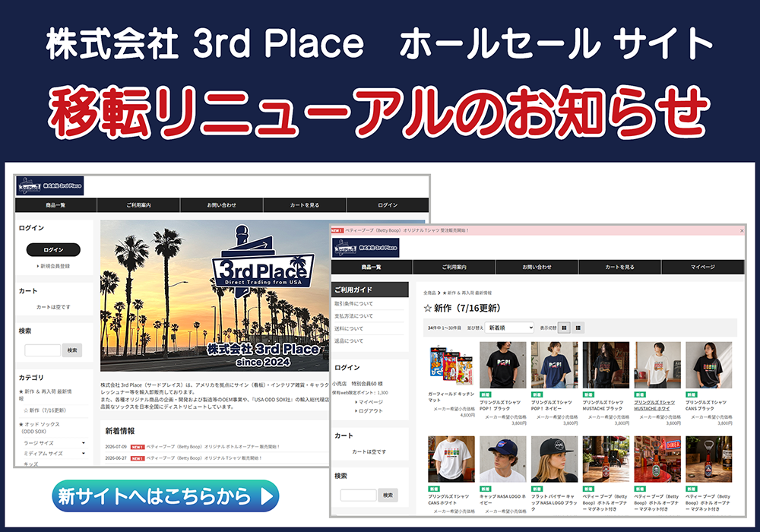Focus the search field in left site
This screenshot has width=760, height=532.
pos(43,350)
